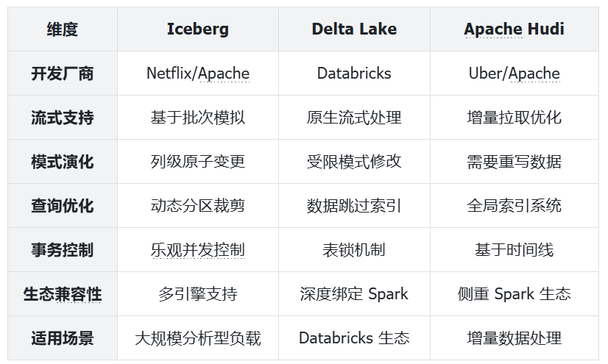Viewport: 608px width, 364px height.
Task: Click the 表锁机制 cell
Action: pos(354,250)
